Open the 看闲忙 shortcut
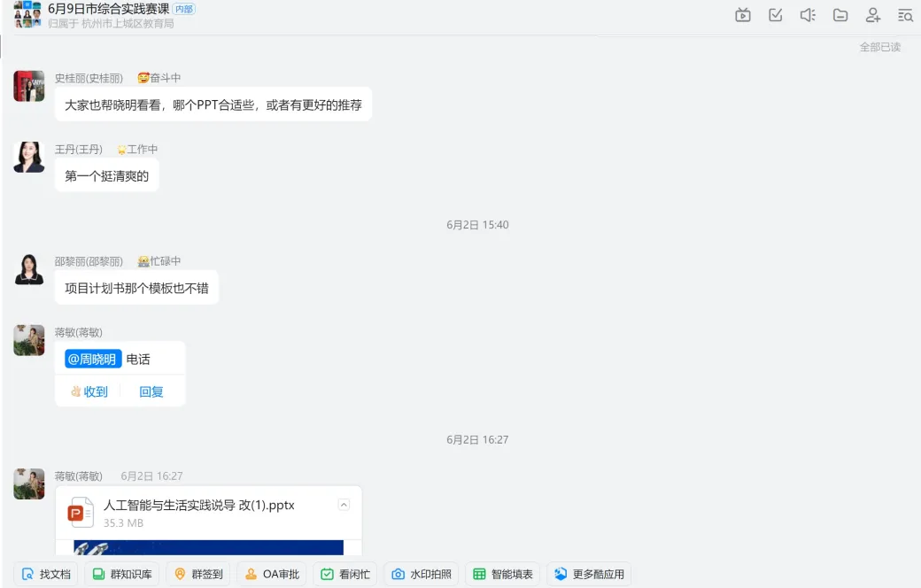 click(345, 574)
